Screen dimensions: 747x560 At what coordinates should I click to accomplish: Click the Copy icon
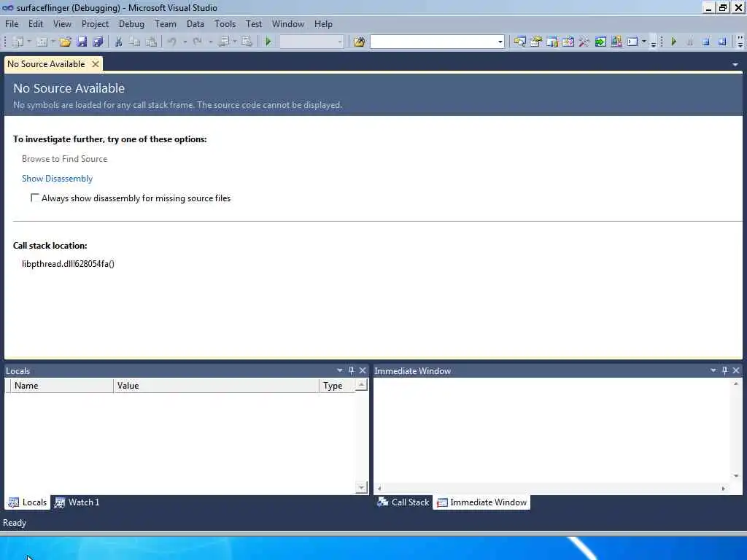click(135, 42)
